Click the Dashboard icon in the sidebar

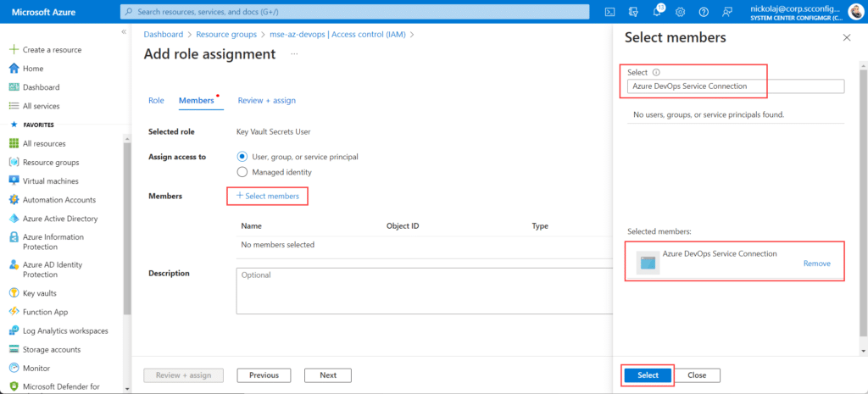tap(14, 87)
